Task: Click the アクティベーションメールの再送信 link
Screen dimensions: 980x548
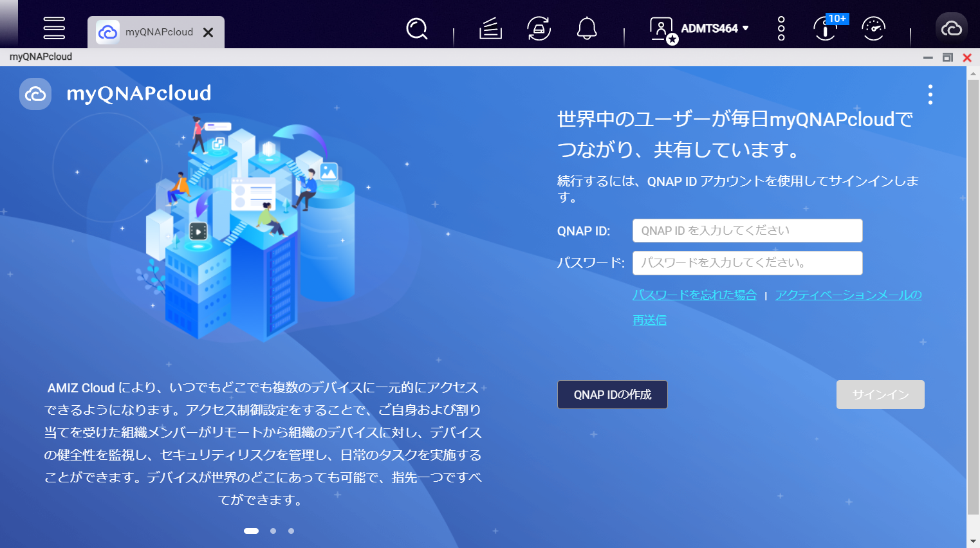Action: pyautogui.click(x=848, y=295)
